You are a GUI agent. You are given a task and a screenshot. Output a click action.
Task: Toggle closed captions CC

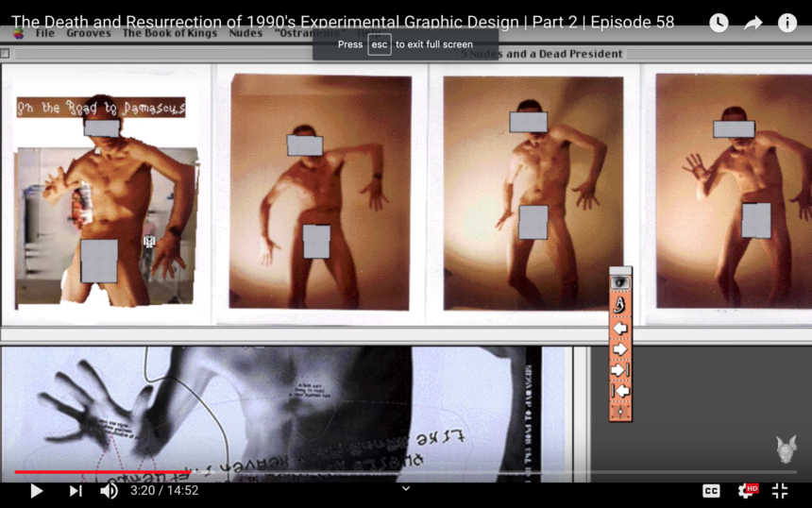point(711,491)
